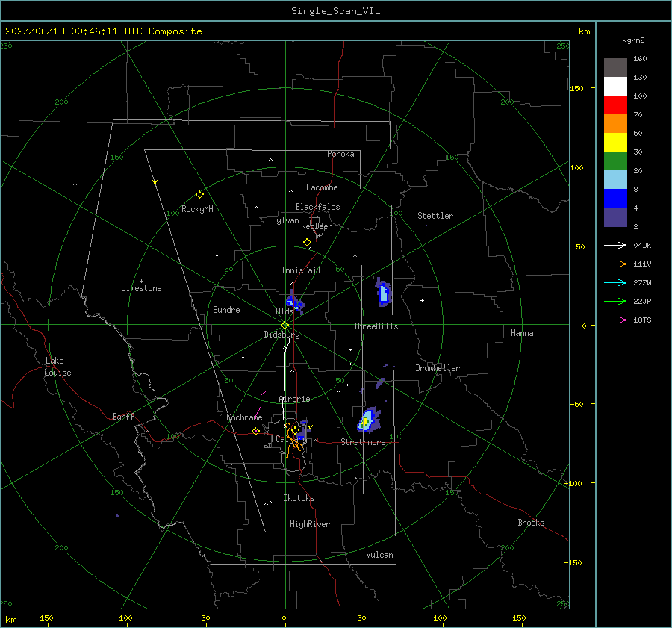Click the plus marker west of Hanna

[x=422, y=300]
